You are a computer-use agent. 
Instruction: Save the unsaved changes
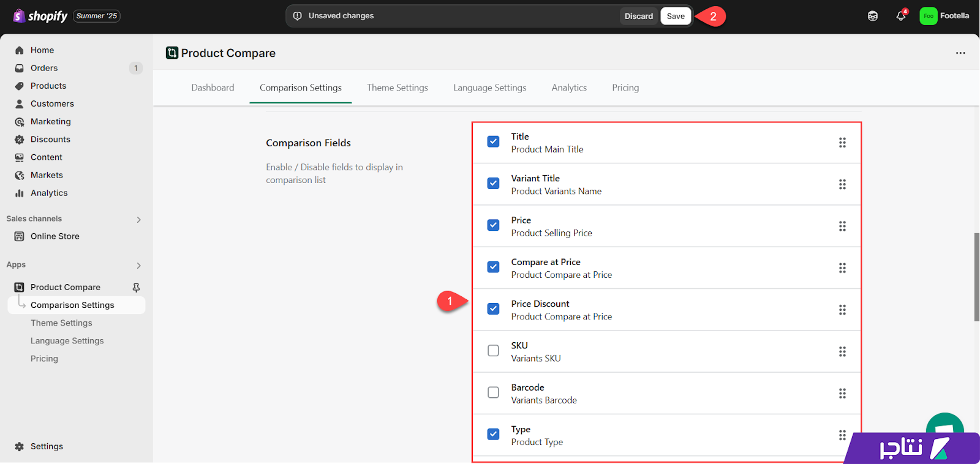coord(676,16)
